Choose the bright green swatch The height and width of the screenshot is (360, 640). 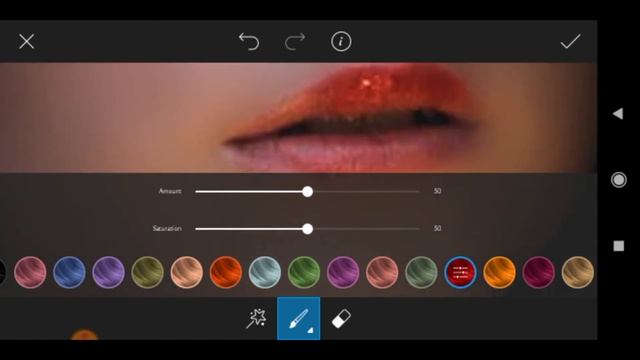click(304, 272)
